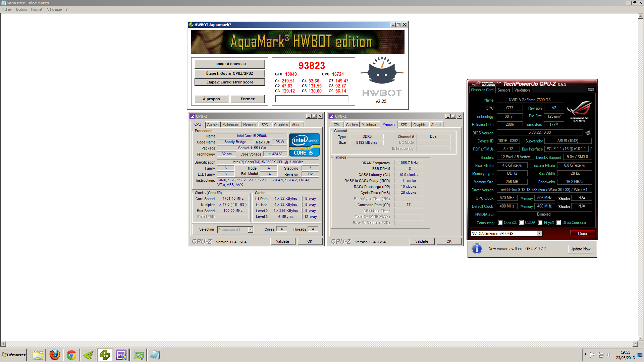Launch Google Chrome from the taskbar
The height and width of the screenshot is (362, 644).
(x=71, y=355)
